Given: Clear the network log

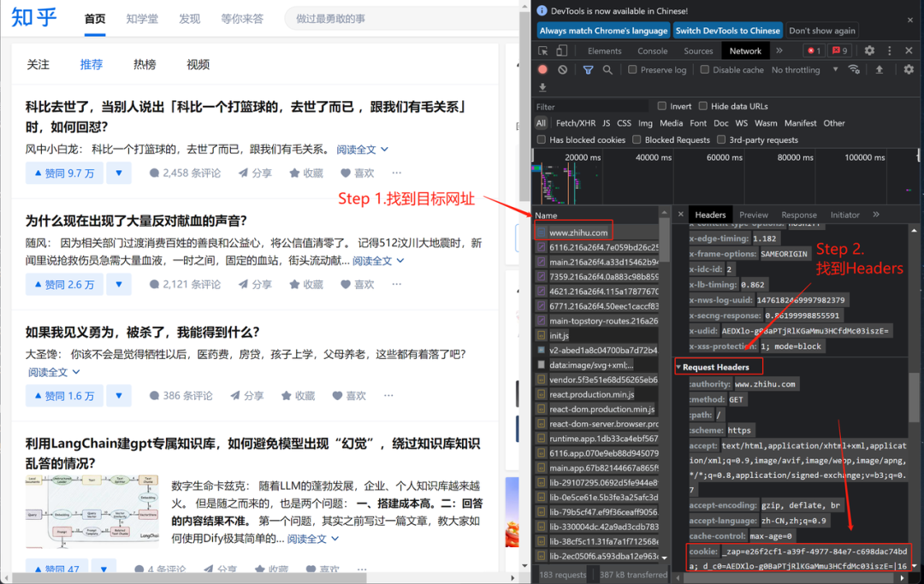Looking at the screenshot, I should coord(563,69).
